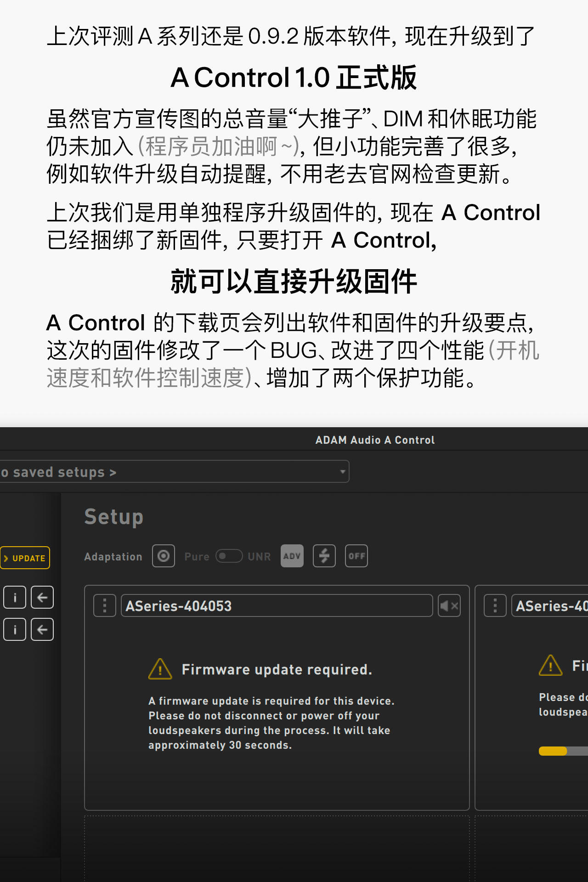Click the left arrow icon in the second speaker row
588x882 pixels.
point(42,629)
